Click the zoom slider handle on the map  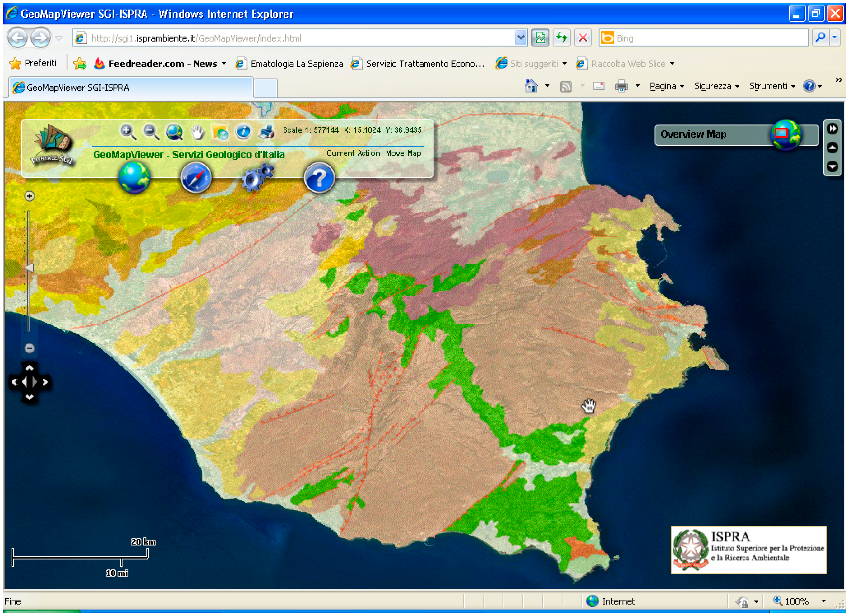pos(29,268)
